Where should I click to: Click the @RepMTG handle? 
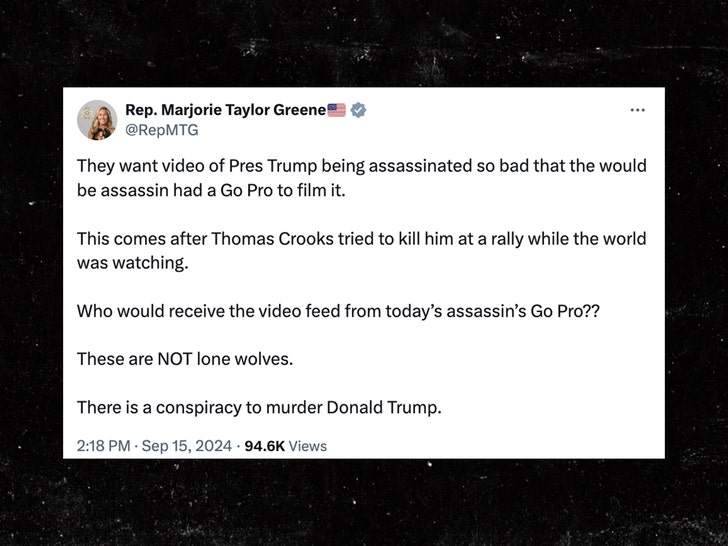click(162, 129)
